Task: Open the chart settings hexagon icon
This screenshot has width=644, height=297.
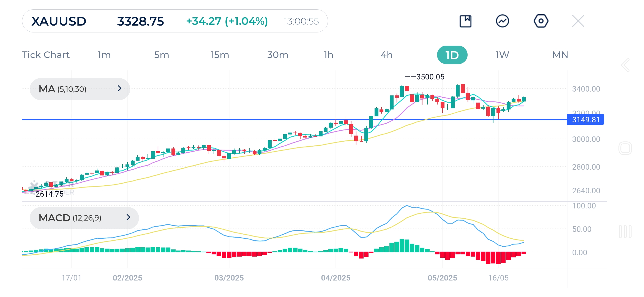Action: (x=541, y=21)
